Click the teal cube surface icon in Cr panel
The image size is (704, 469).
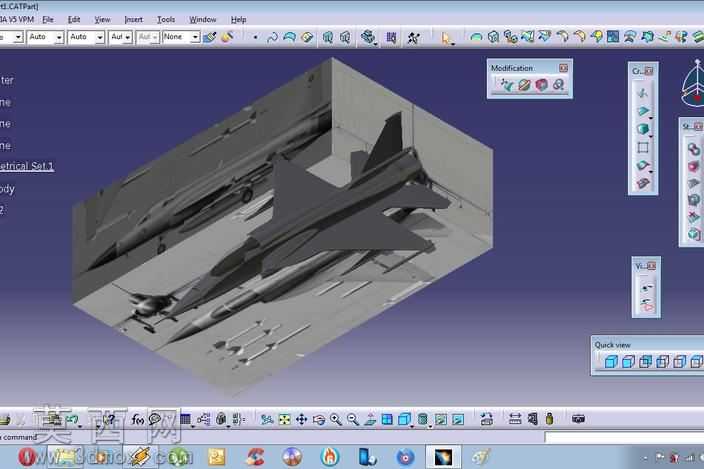point(642,129)
